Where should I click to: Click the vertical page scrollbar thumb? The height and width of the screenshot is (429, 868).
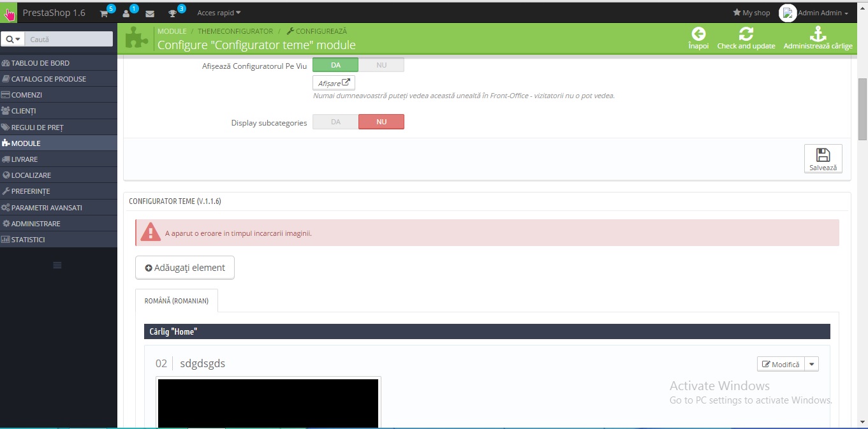tap(862, 109)
